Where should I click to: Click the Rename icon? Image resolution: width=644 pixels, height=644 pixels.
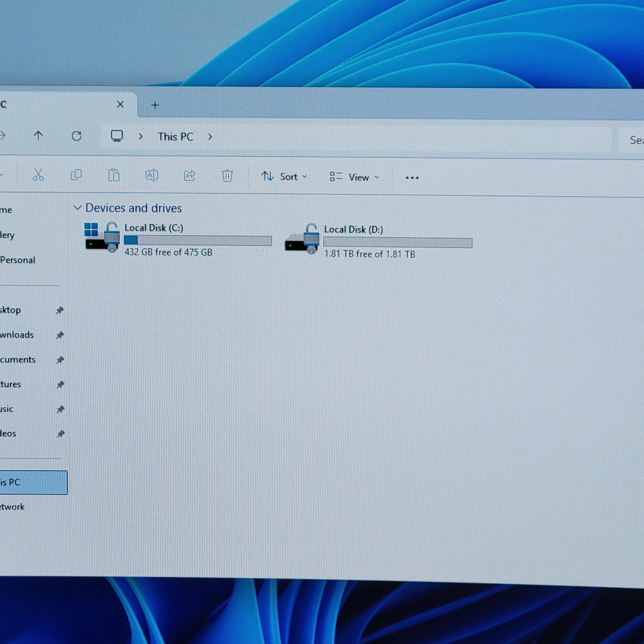151,175
